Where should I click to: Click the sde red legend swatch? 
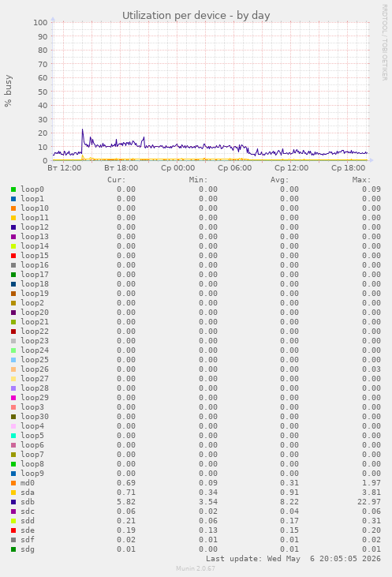pyautogui.click(x=13, y=530)
